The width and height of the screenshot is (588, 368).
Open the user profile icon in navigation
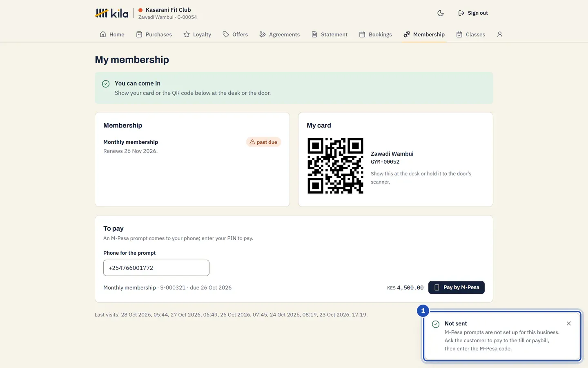click(500, 34)
